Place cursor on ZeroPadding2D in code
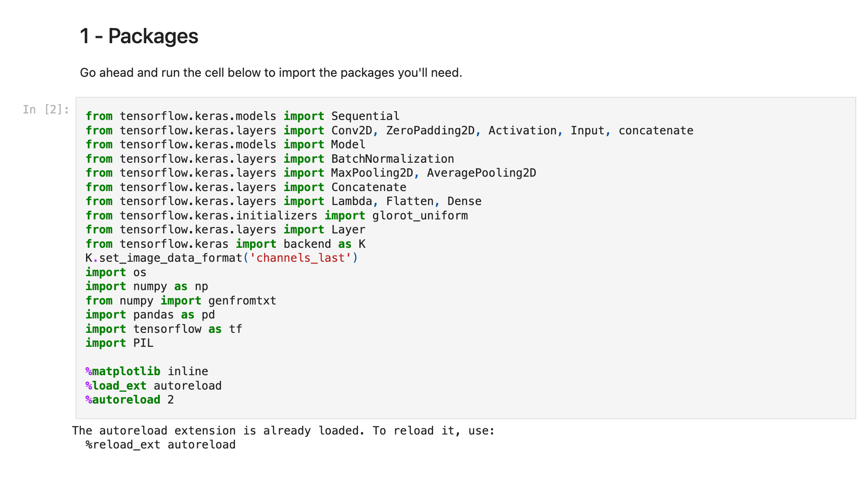 (x=431, y=130)
